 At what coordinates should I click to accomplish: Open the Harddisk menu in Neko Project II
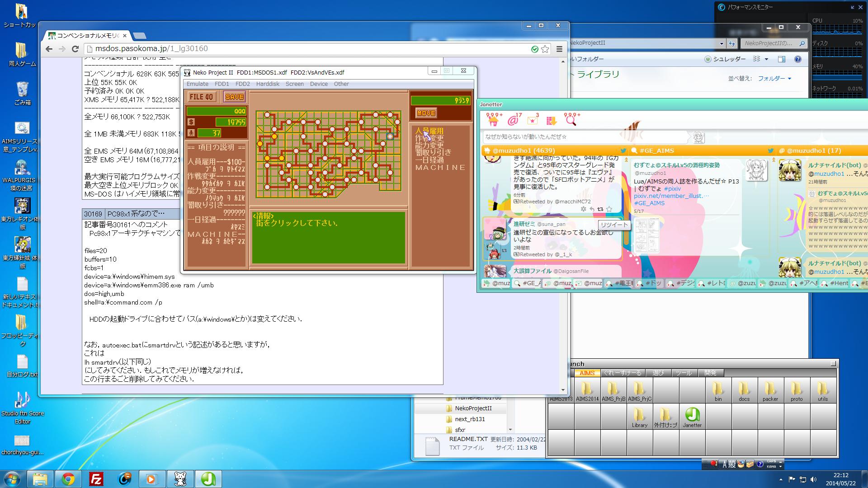click(x=268, y=84)
